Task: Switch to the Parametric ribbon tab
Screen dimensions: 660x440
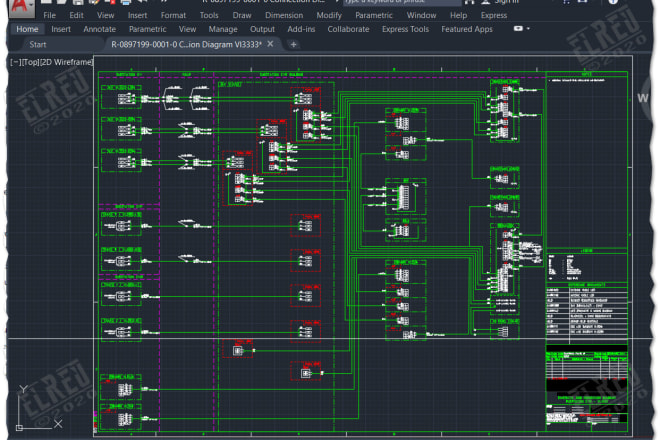Action: point(147,29)
